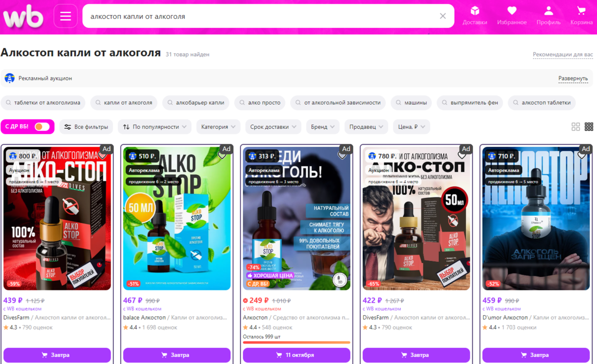Add D'umor Алкостоп to cart Завтра
The image size is (597, 364).
pyautogui.click(x=536, y=355)
